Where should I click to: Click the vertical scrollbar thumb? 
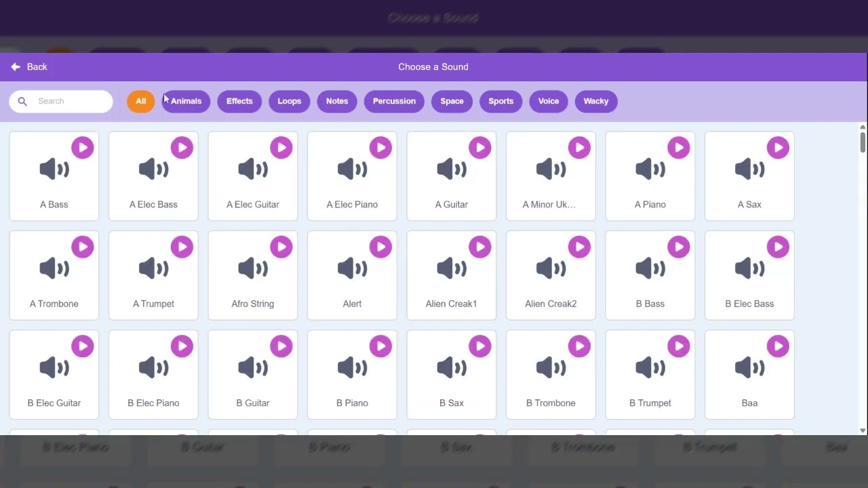tap(863, 142)
